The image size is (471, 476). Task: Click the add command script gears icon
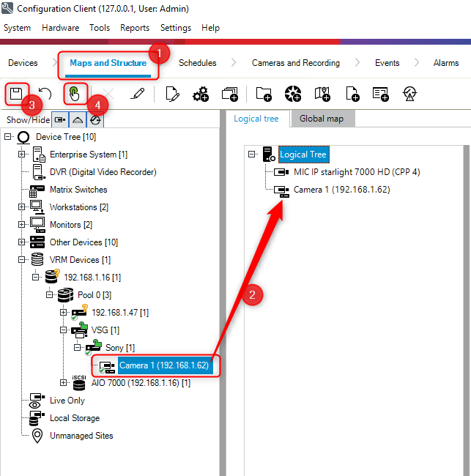coord(201,94)
